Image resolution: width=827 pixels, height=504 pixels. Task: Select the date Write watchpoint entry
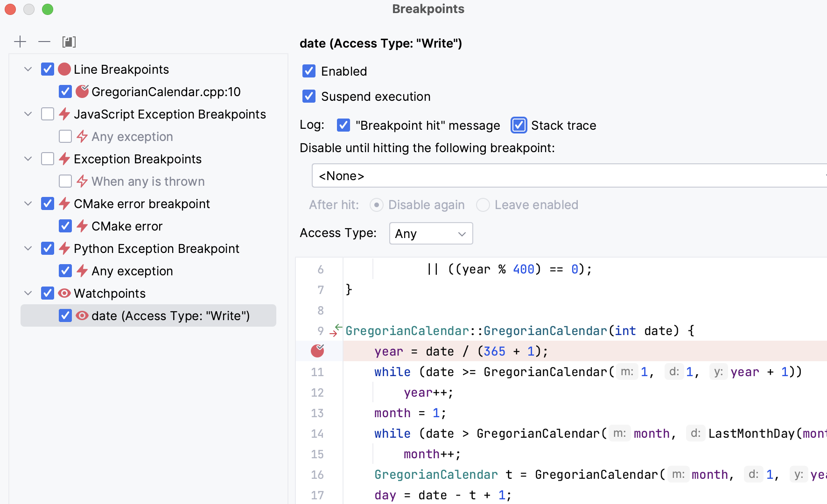point(170,316)
